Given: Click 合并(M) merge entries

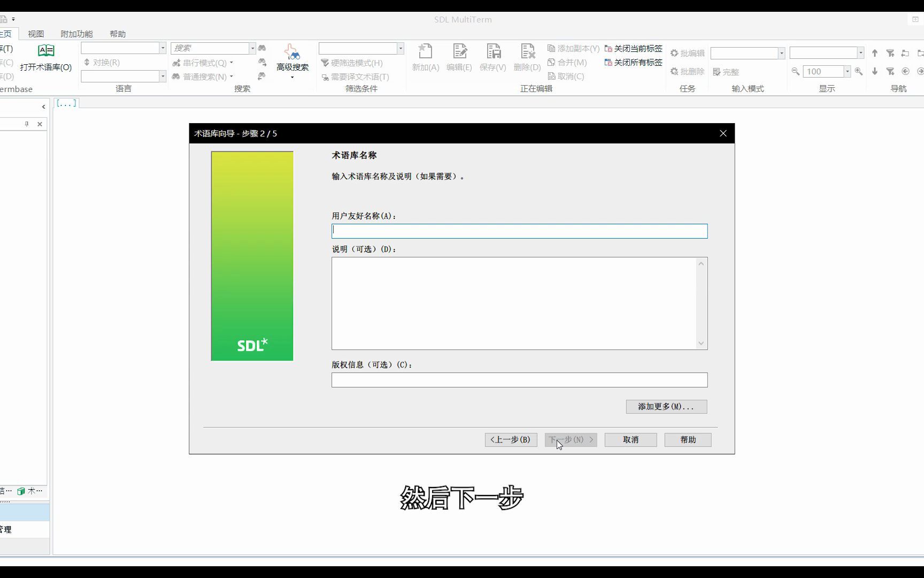Looking at the screenshot, I should [567, 62].
